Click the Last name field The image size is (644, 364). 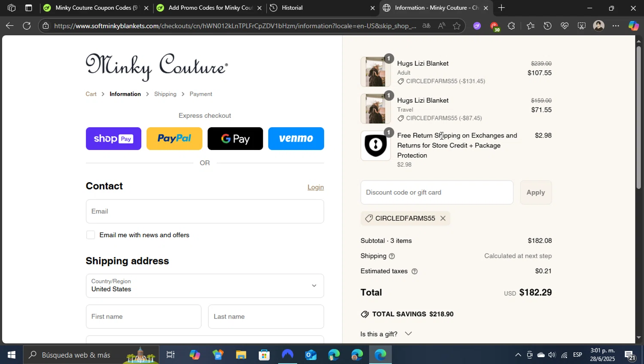point(266,317)
